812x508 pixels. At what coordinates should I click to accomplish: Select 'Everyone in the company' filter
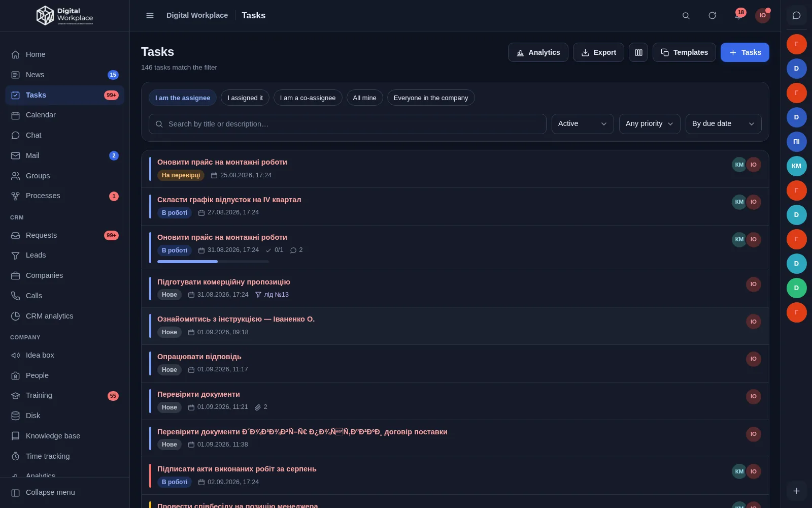tap(431, 98)
